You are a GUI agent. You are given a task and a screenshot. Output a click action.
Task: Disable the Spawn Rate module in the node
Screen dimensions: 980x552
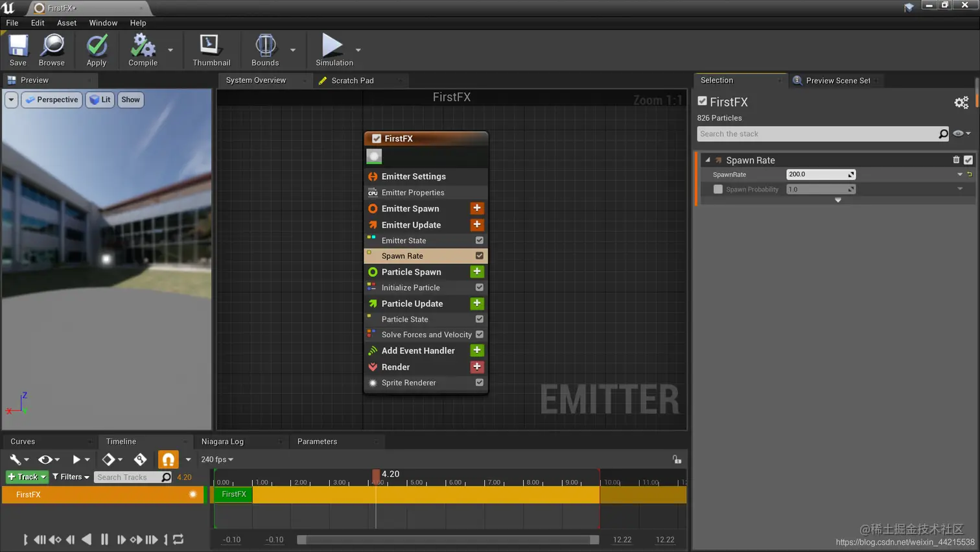pyautogui.click(x=480, y=256)
